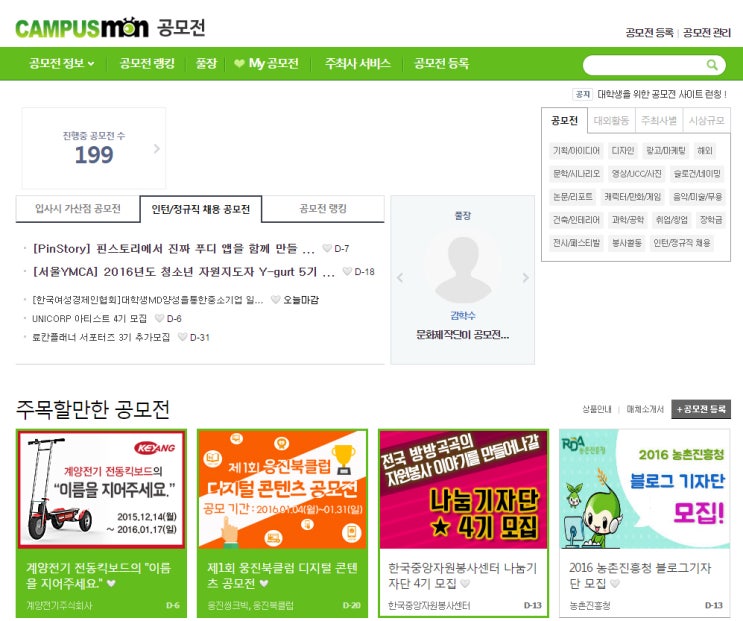Viewport: 743px width, 621px height.
Task: Filter by 취업/창업 category
Action: pos(672,220)
